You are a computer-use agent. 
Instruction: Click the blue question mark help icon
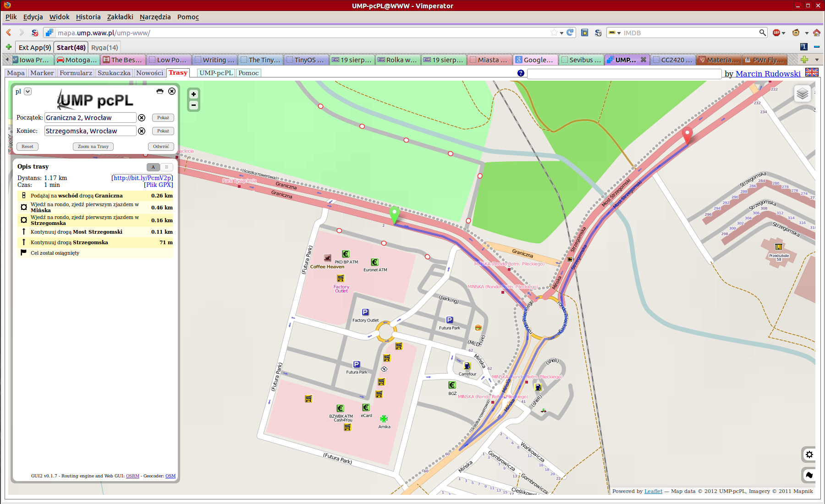pos(521,73)
